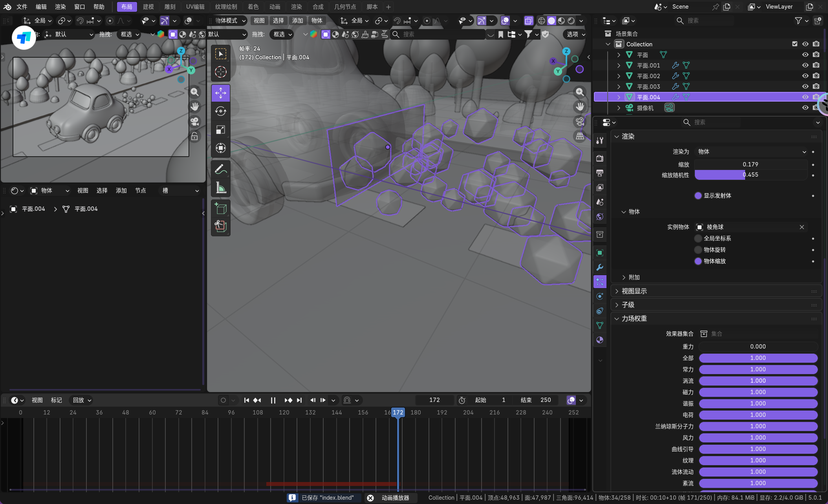Open the 渲染为 dropdown

tap(751, 152)
